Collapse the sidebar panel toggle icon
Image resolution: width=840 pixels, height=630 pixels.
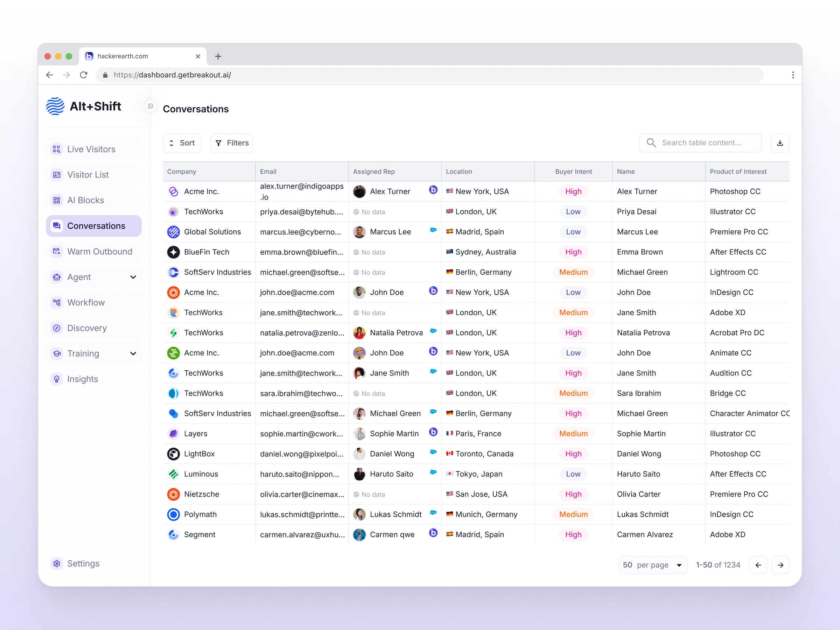click(x=150, y=106)
